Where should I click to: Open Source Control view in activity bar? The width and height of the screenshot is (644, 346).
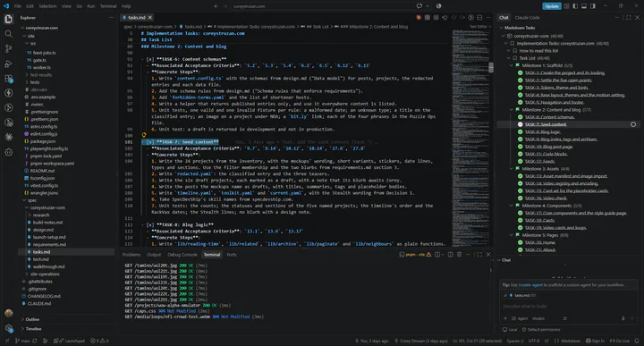coord(8,48)
